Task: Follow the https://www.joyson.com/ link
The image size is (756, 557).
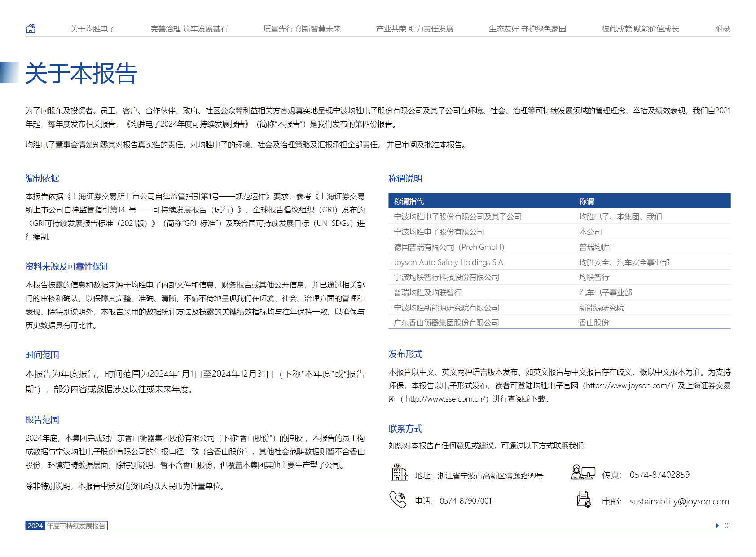Action: [x=628, y=385]
